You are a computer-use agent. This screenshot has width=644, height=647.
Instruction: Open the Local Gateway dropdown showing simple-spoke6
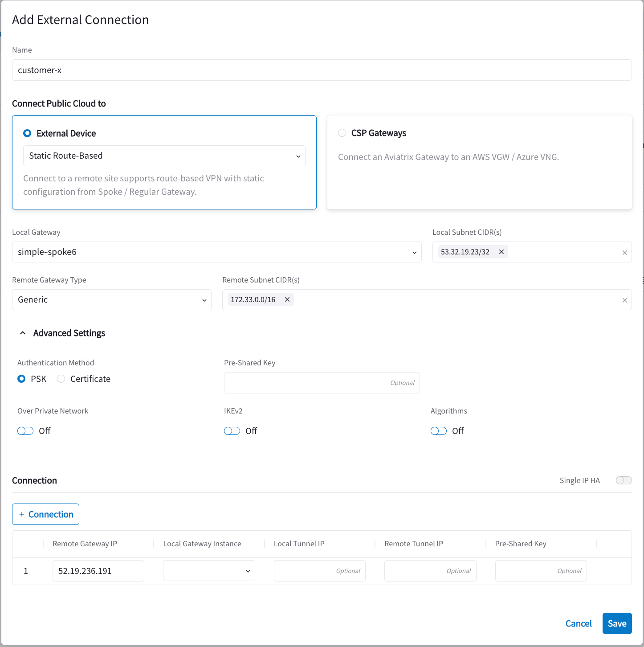(217, 252)
